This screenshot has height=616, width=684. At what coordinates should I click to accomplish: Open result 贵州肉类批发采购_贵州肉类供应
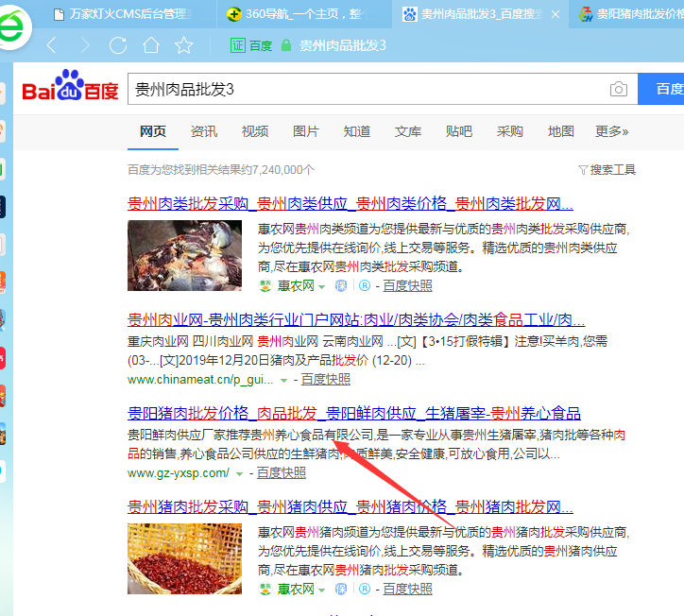coord(351,203)
